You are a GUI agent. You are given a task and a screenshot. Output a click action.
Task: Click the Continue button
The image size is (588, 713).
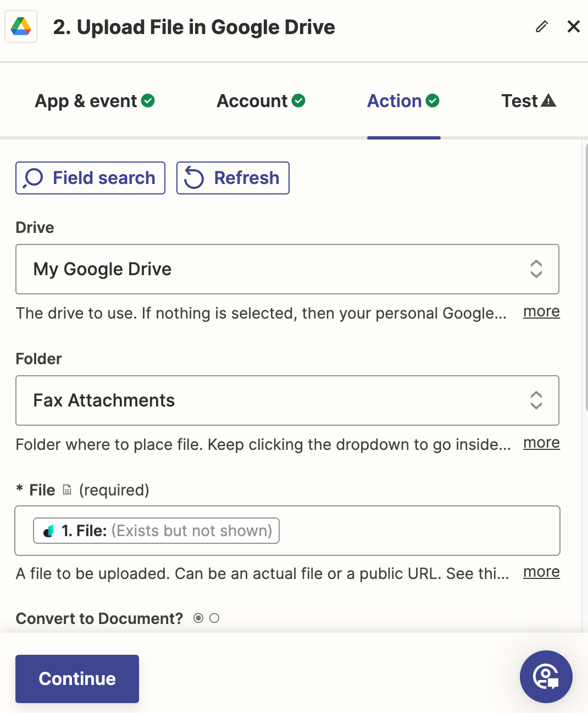point(77,679)
